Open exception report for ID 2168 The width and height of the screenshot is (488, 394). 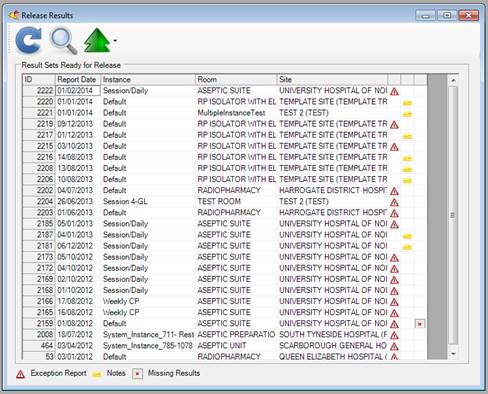tap(394, 291)
